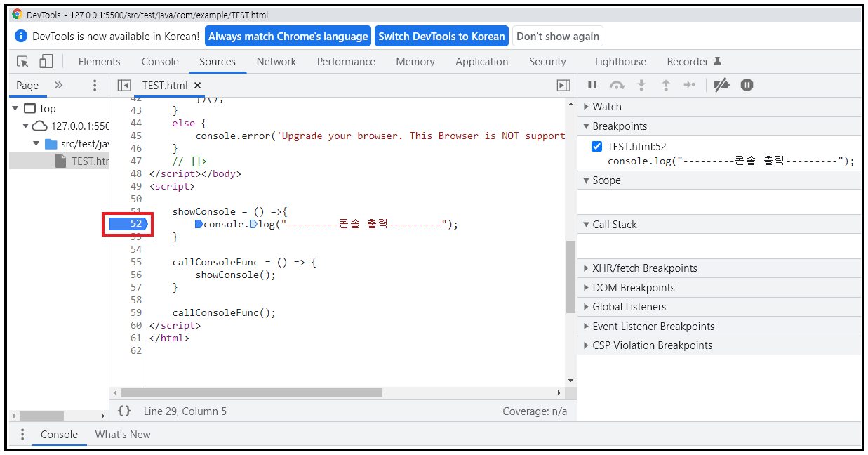Collapse the Call Stack section
The height and width of the screenshot is (455, 868).
719,225
